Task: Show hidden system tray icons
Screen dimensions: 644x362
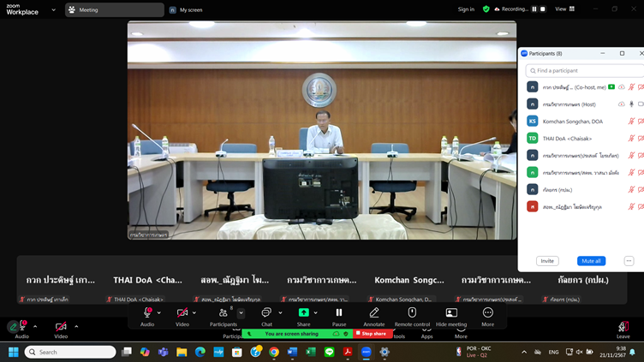Action: (524, 352)
